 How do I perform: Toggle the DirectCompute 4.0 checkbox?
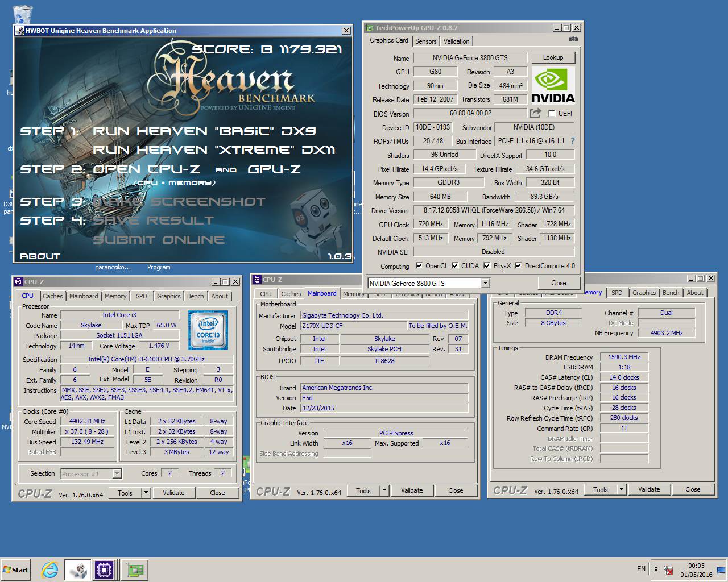(x=518, y=265)
